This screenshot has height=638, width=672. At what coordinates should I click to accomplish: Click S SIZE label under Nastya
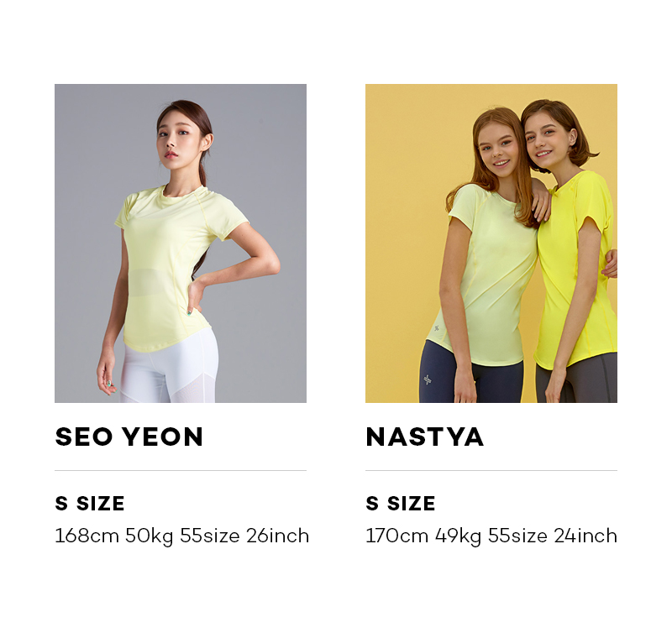coord(401,503)
